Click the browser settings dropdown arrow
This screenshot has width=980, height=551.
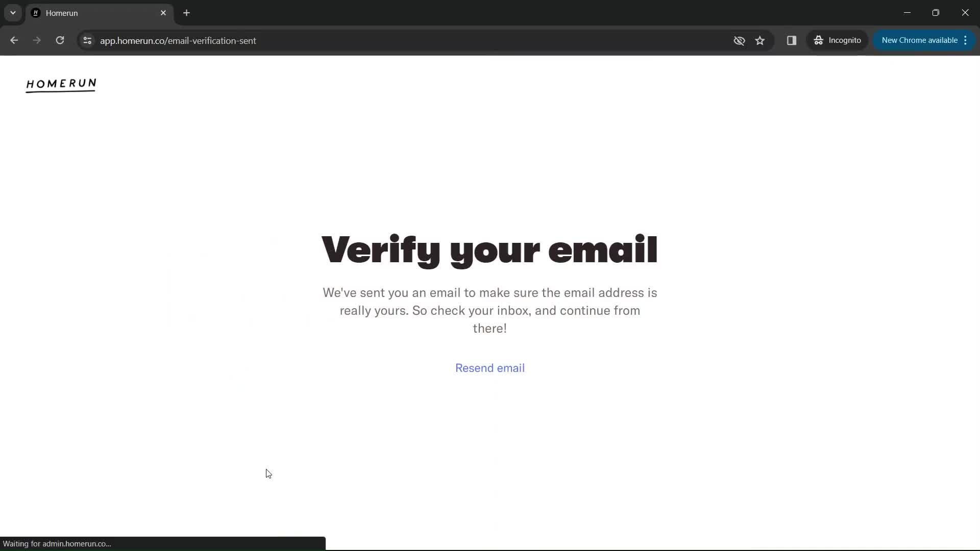pyautogui.click(x=12, y=13)
